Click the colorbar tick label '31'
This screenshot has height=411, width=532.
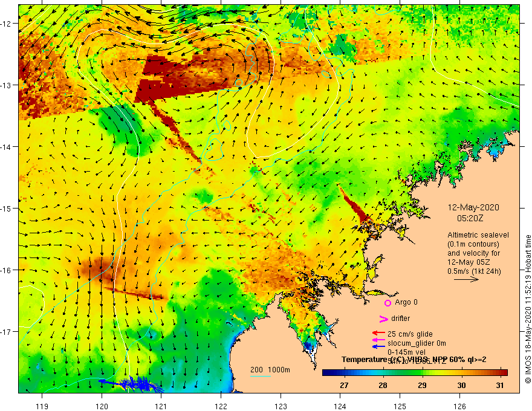click(x=500, y=385)
